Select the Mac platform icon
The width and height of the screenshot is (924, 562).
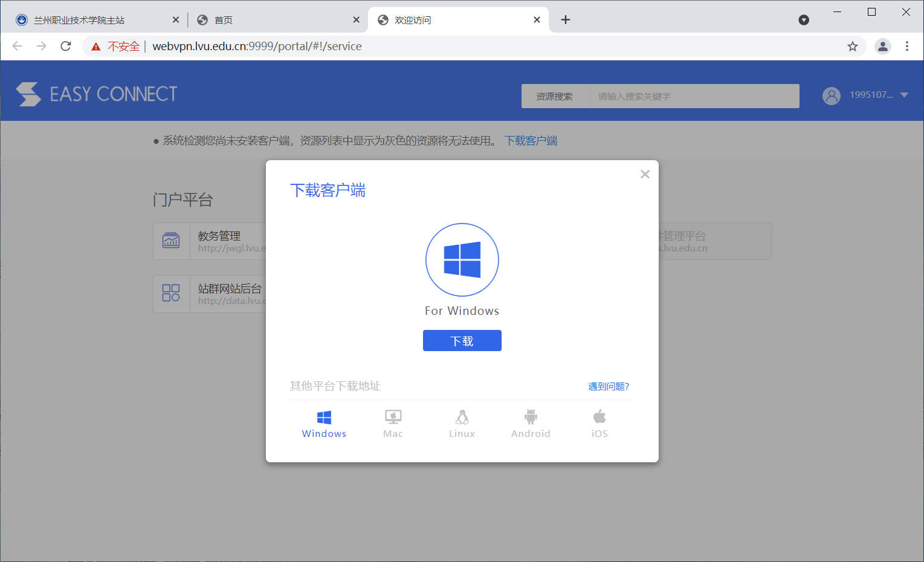click(393, 417)
